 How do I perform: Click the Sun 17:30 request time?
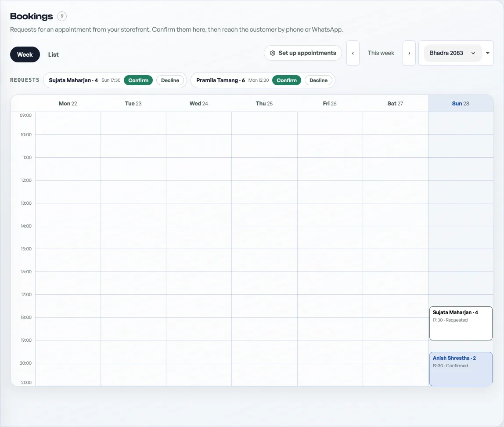click(111, 80)
